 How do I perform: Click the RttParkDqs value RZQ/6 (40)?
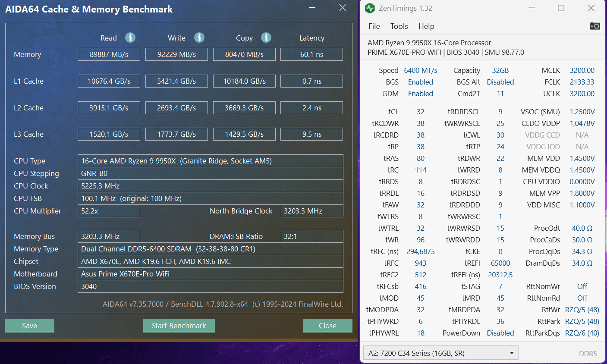pyautogui.click(x=582, y=333)
